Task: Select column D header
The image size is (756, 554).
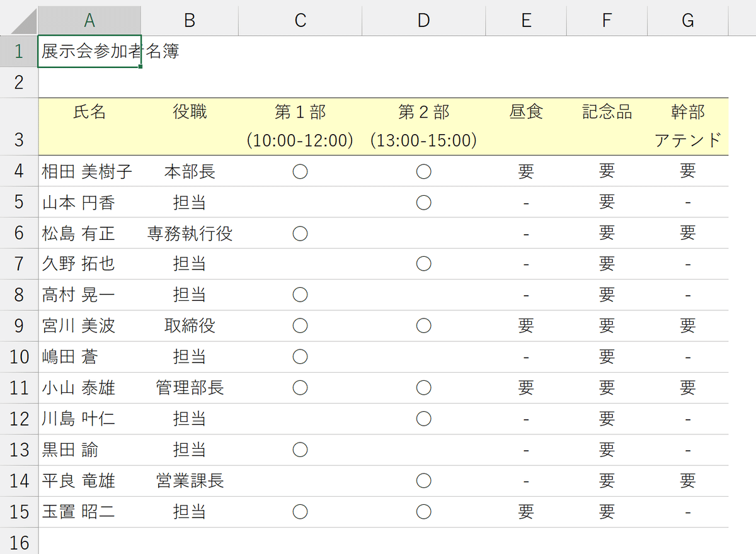Action: point(423,21)
